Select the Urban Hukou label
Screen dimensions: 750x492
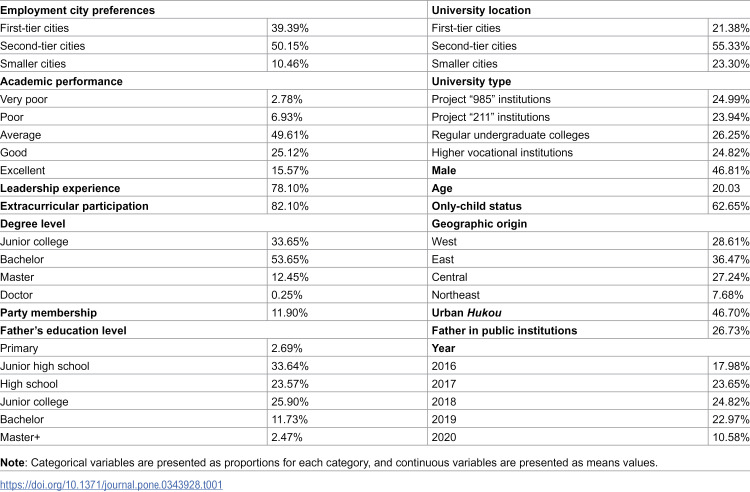tap(466, 313)
